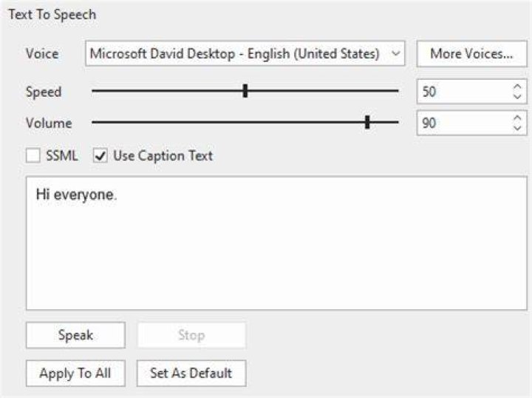Increase Speed with the up arrow
The width and height of the screenshot is (532, 398).
click(x=517, y=87)
